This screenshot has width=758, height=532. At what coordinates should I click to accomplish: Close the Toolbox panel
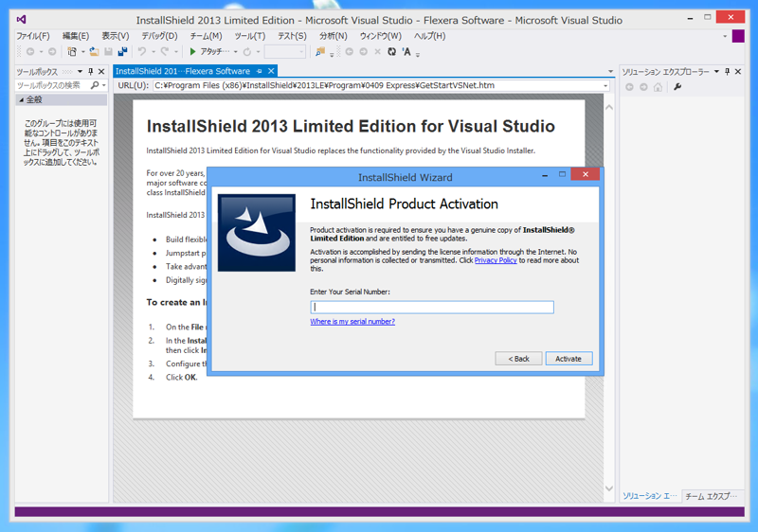point(101,71)
